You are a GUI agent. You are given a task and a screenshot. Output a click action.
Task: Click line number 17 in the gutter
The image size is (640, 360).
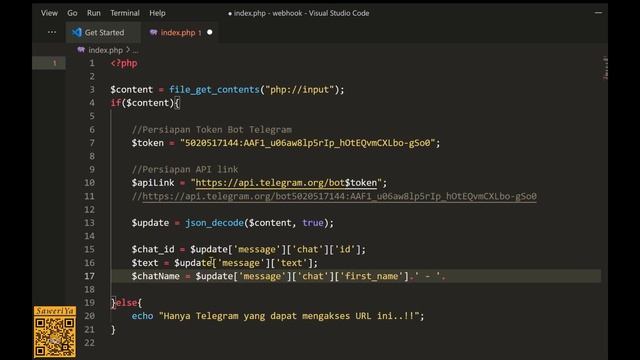pyautogui.click(x=89, y=276)
